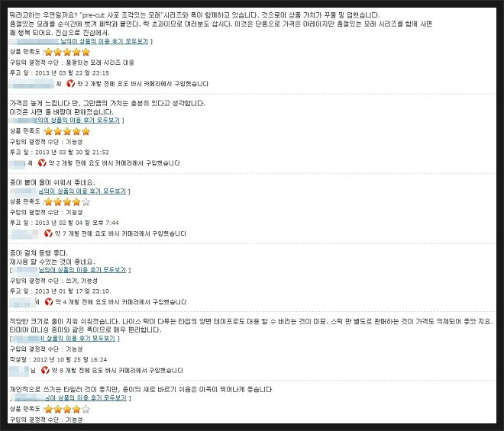Open all reviews link above '작성일 : 2012 년 10 월'

point(78,339)
